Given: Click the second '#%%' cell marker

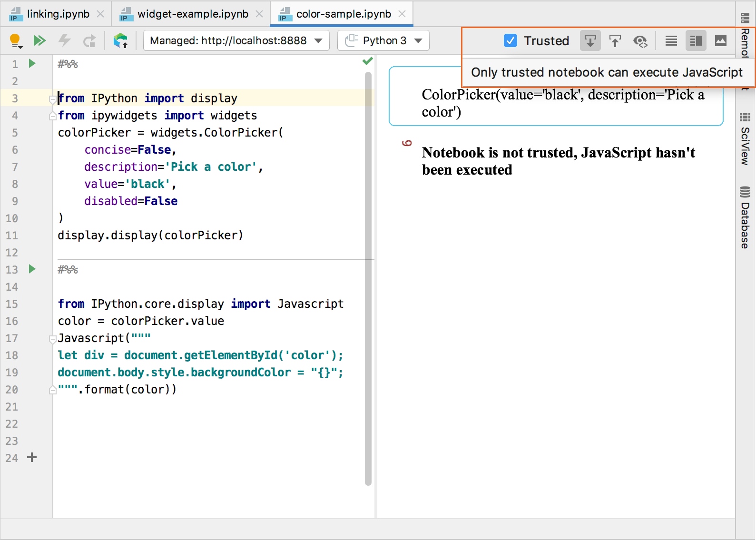Looking at the screenshot, I should [x=68, y=270].
